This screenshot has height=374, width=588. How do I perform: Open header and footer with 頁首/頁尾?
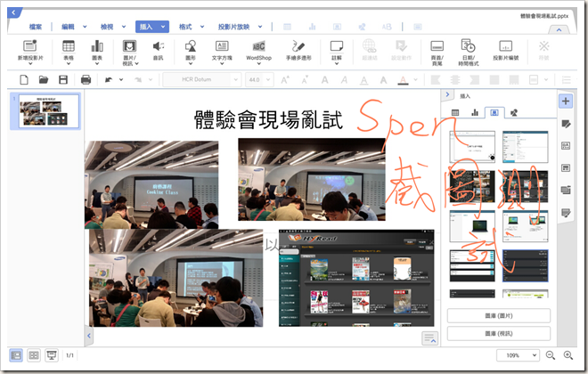(437, 53)
